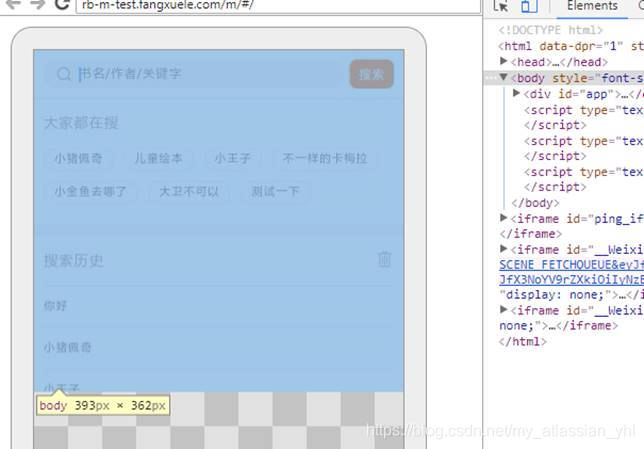Click the trash icon beside 搜索历史
The image size is (644, 449).
coord(384,259)
